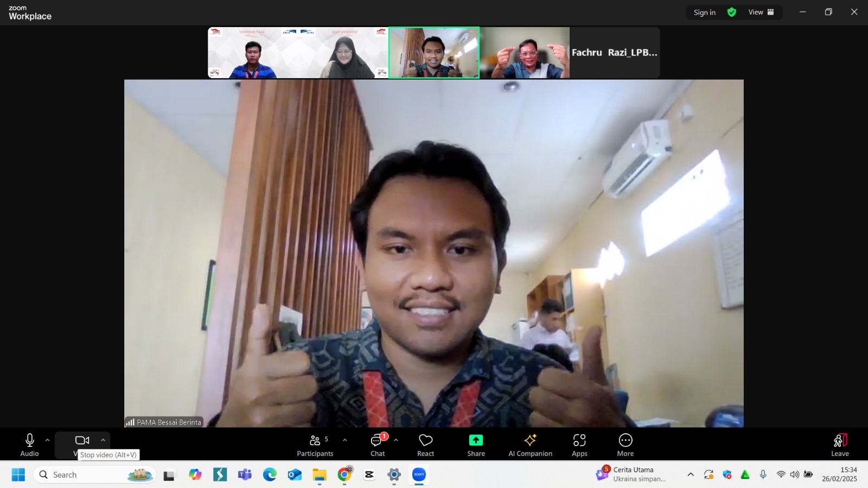Open the React emoji reactions button
The width and height of the screenshot is (868, 488).
tap(425, 445)
